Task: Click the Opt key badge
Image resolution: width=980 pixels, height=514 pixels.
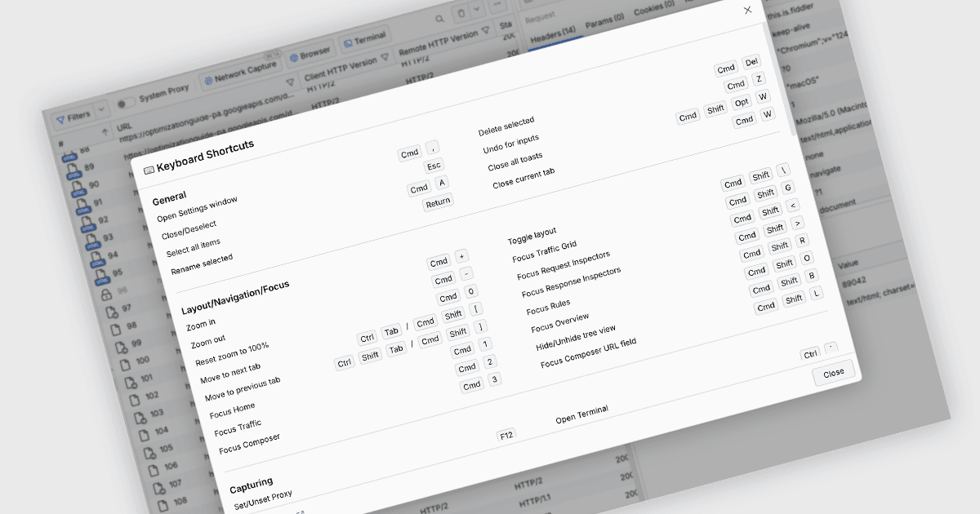Action: coord(742,103)
